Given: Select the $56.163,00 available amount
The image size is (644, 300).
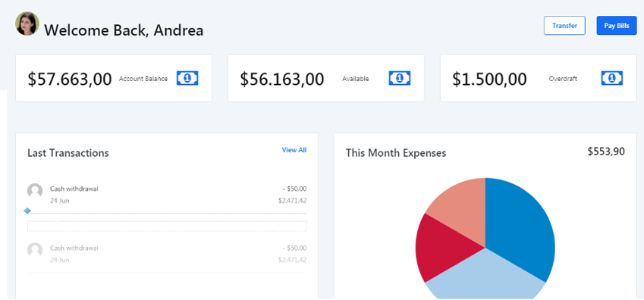Looking at the screenshot, I should pyautogui.click(x=282, y=79).
